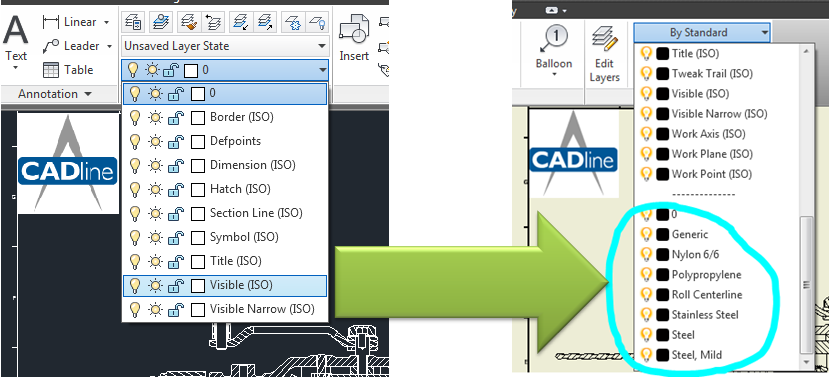Select Dimension (ISO) layer entry
830x377 pixels.
click(x=225, y=165)
